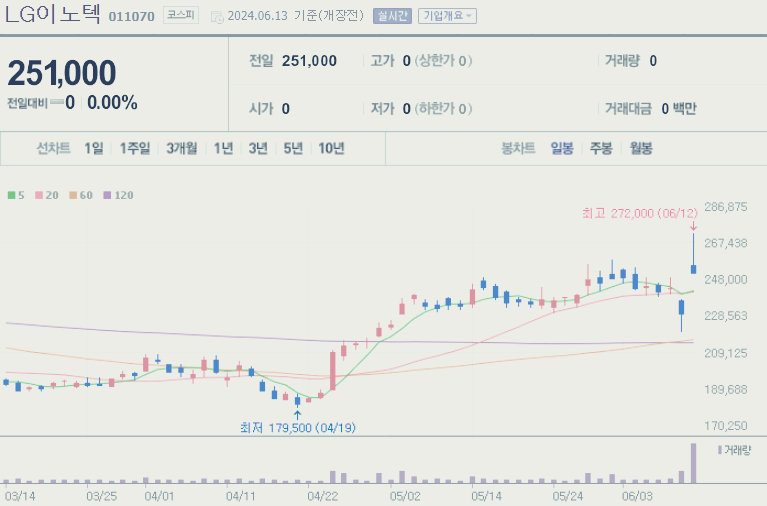Select the 1일 line chart tab

tap(94, 148)
